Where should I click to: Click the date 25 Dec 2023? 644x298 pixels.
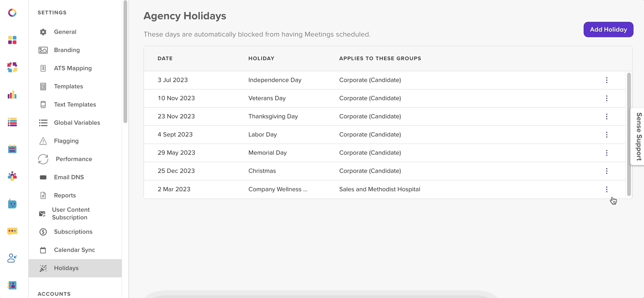click(x=176, y=171)
